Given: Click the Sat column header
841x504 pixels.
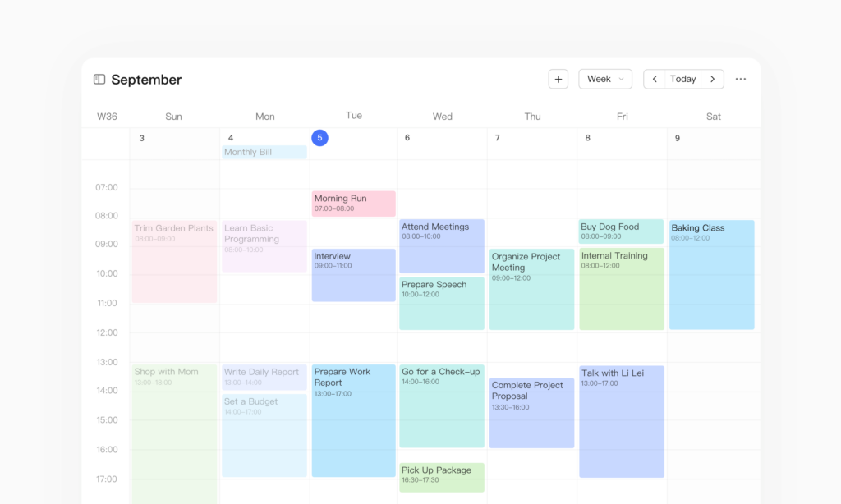Looking at the screenshot, I should [x=714, y=117].
